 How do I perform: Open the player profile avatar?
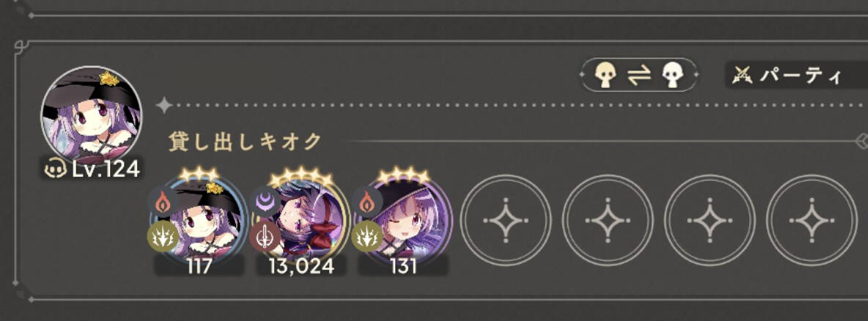tap(92, 115)
